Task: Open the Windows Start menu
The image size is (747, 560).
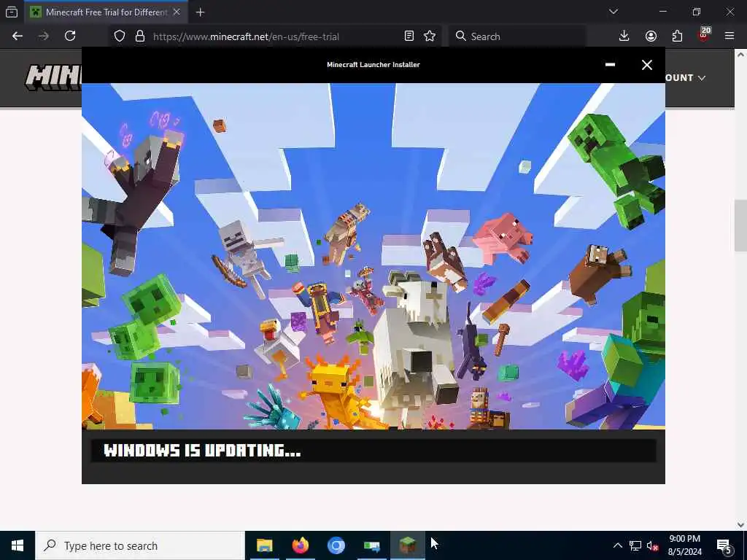Action: coord(18,545)
